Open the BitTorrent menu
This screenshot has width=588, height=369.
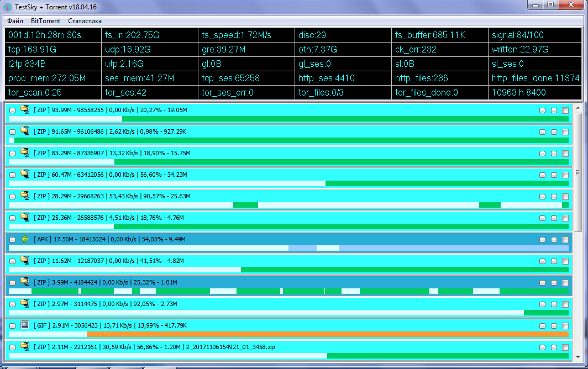(45, 21)
